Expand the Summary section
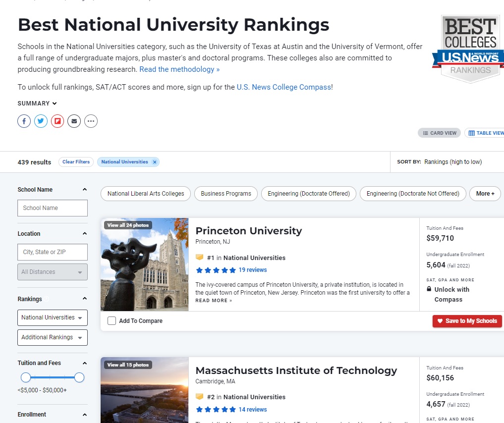The width and height of the screenshot is (504, 423). coord(37,104)
